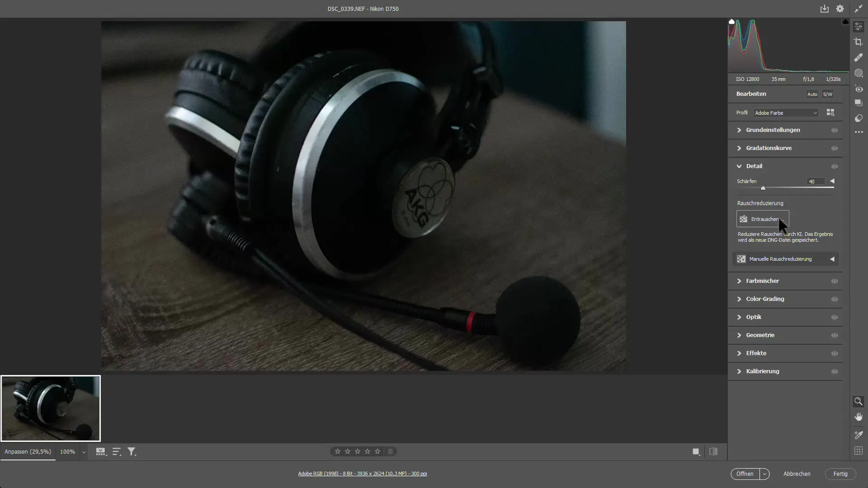This screenshot has height=488, width=868.
Task: Open the Snapshots panel icon
Action: coord(859,103)
